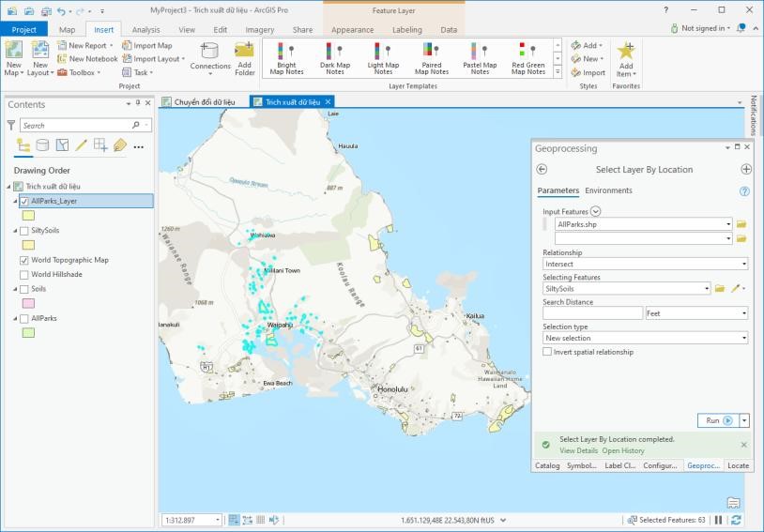
Task: Click the New Map icon
Action: pos(14,50)
